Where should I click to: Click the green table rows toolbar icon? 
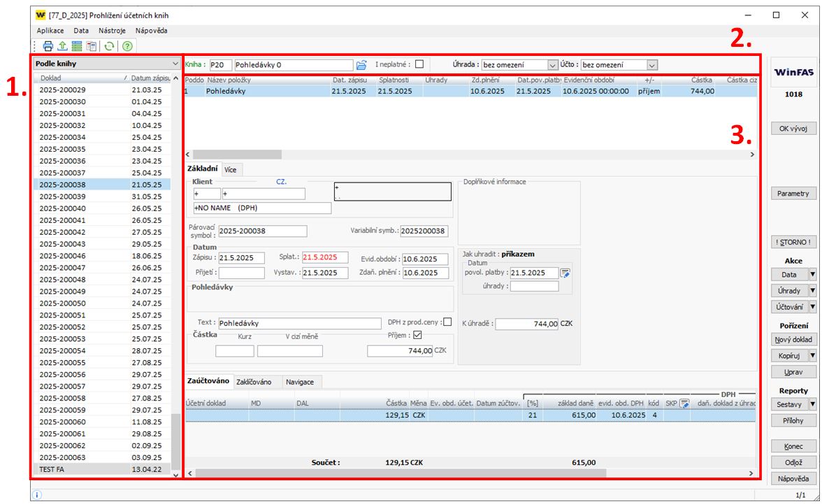pos(77,46)
